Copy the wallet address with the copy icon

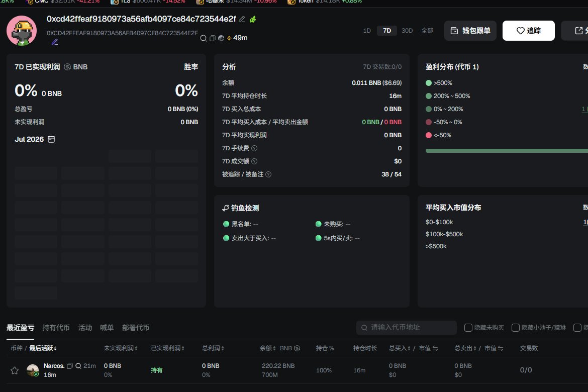click(212, 38)
